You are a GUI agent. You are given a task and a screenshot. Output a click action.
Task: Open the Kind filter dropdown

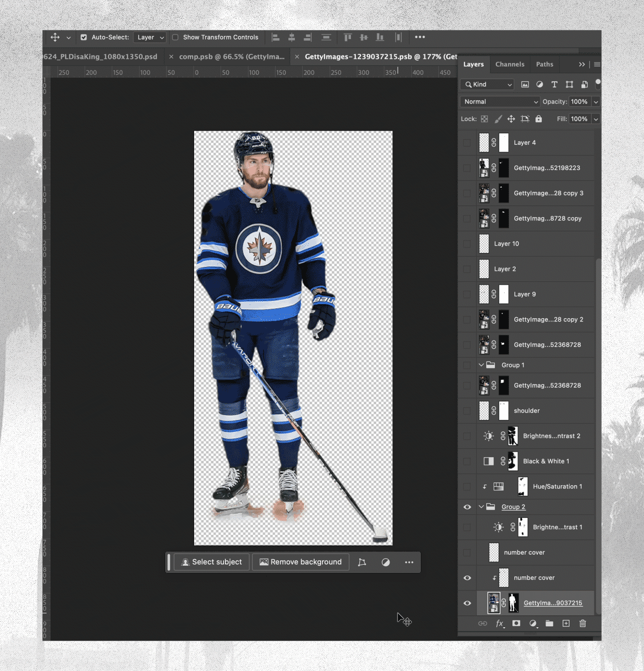487,85
